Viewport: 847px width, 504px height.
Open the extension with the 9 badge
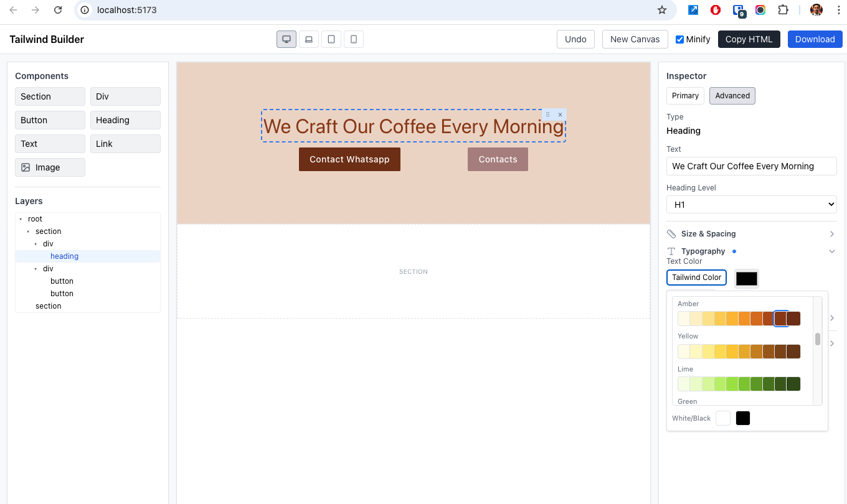pos(739,11)
